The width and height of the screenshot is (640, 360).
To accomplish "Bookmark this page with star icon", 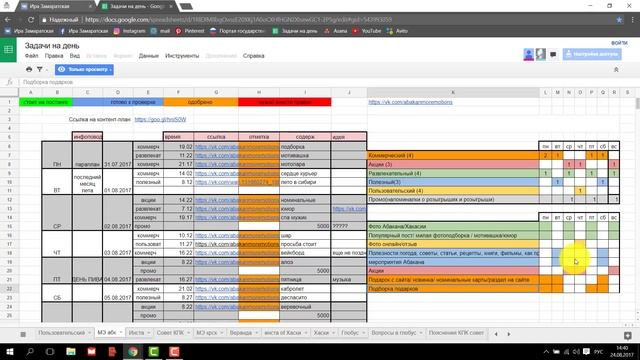I will click(x=619, y=20).
